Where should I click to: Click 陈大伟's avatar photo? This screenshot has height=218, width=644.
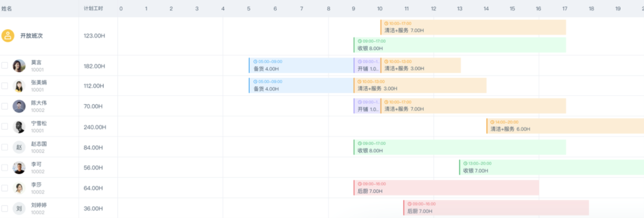click(19, 107)
